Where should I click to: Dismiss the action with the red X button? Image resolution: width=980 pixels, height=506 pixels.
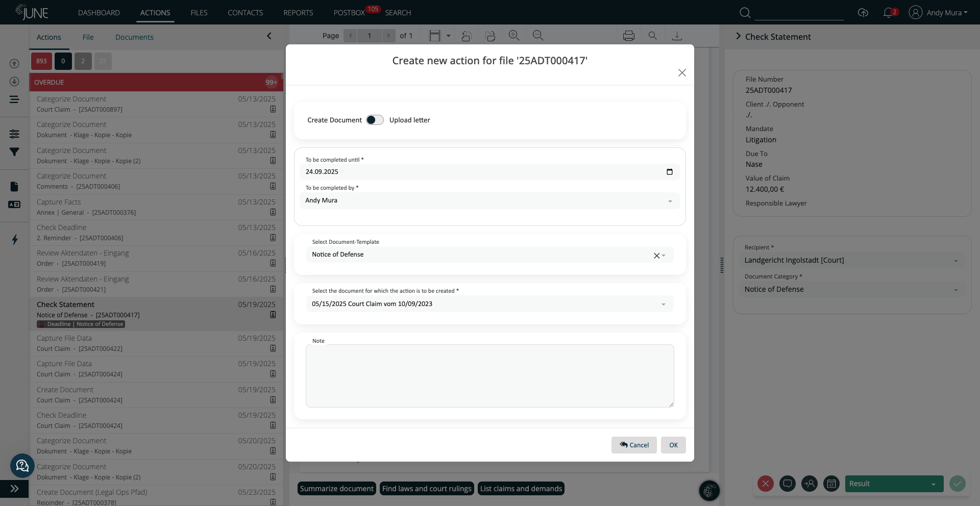[x=765, y=484]
